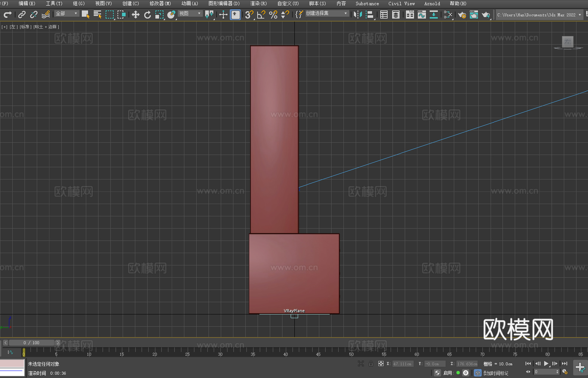
Task: Open Render Setup teapot with gear
Action: [x=462, y=14]
